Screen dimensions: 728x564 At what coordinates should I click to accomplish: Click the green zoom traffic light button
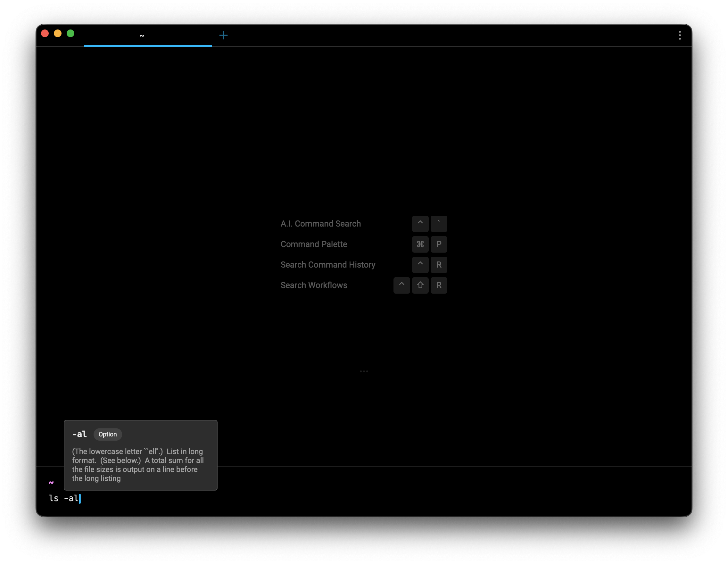pyautogui.click(x=71, y=34)
